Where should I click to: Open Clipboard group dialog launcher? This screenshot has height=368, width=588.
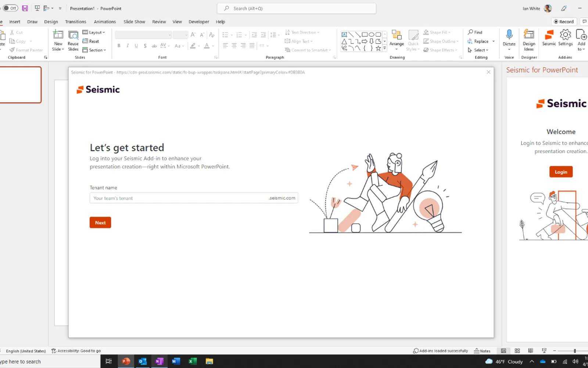46,57
